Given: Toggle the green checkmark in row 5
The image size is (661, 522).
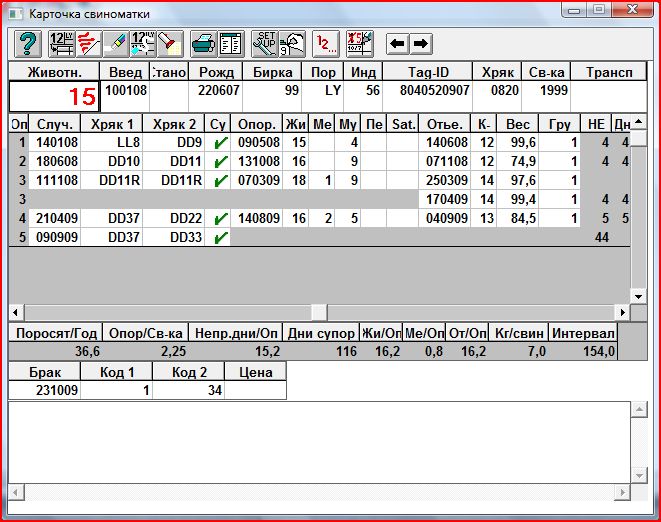Looking at the screenshot, I should point(220,238).
